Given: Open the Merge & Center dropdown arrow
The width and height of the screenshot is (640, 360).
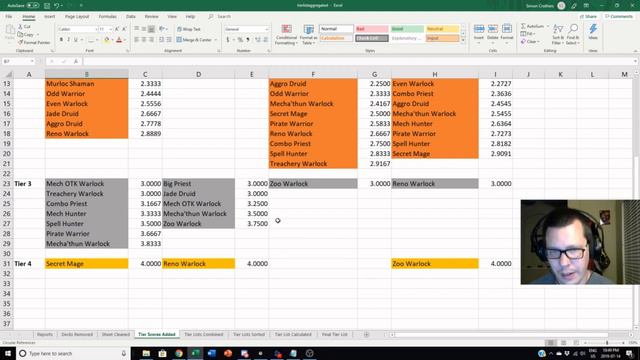Looking at the screenshot, I should (216, 40).
